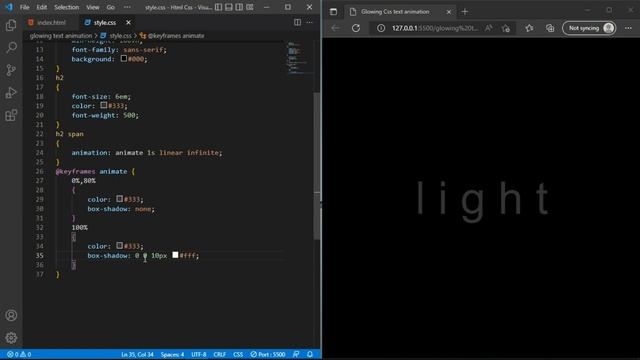Open the Explorer view in the activity bar
The height and width of the screenshot is (360, 640).
pos(11,25)
